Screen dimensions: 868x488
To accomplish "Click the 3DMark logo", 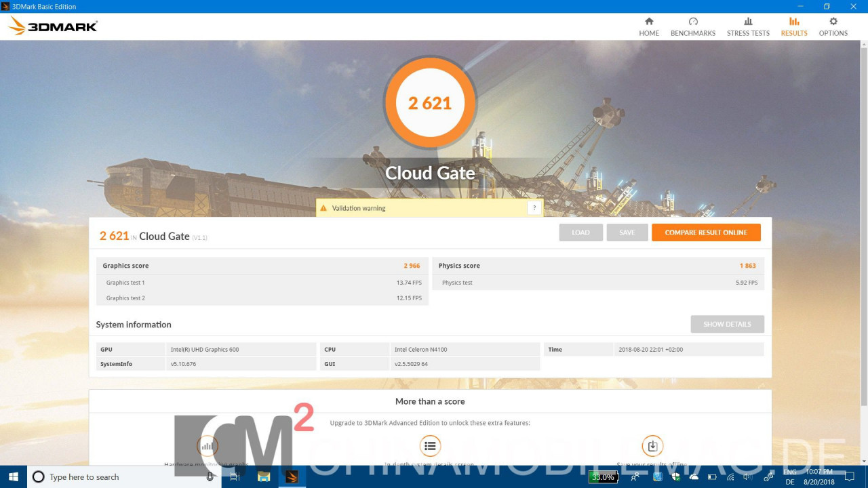I will pyautogui.click(x=54, y=26).
